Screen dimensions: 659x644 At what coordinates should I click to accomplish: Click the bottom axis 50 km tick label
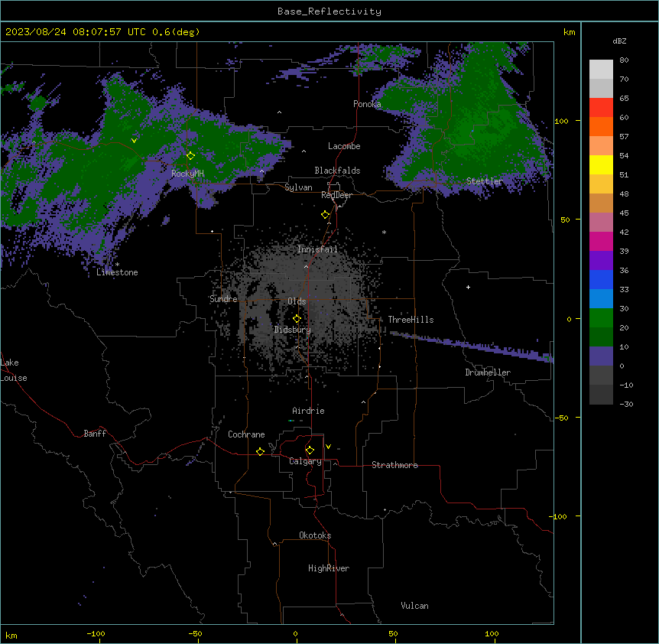point(393,633)
